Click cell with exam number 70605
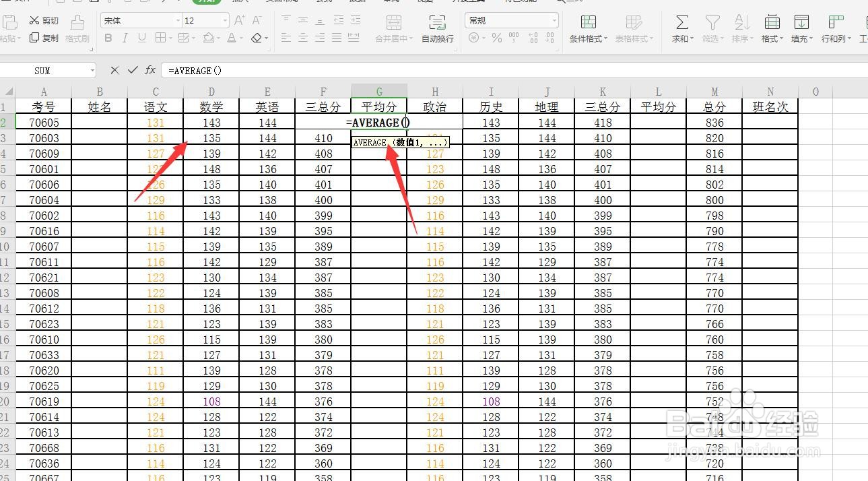The width and height of the screenshot is (868, 481). (44, 123)
